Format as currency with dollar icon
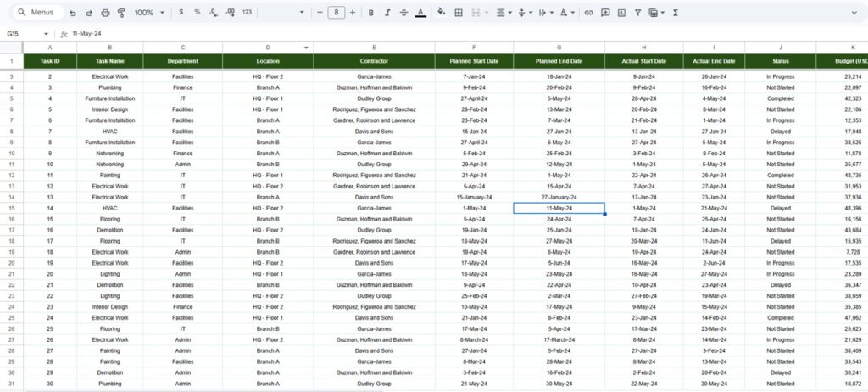868x392 pixels. coord(181,12)
